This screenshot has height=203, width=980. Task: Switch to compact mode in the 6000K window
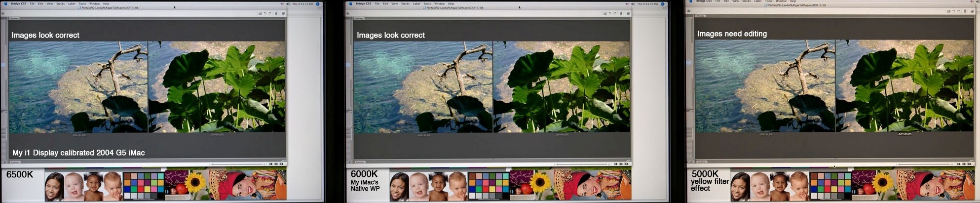pyautogui.click(x=628, y=13)
